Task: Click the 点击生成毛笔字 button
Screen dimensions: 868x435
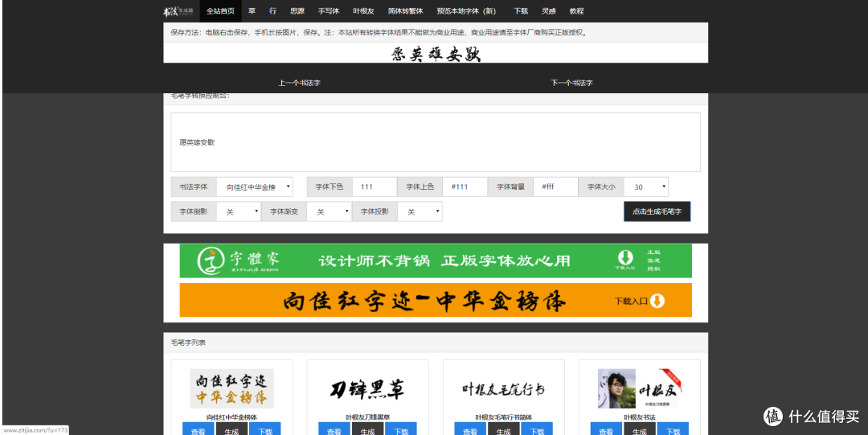Action: (657, 211)
